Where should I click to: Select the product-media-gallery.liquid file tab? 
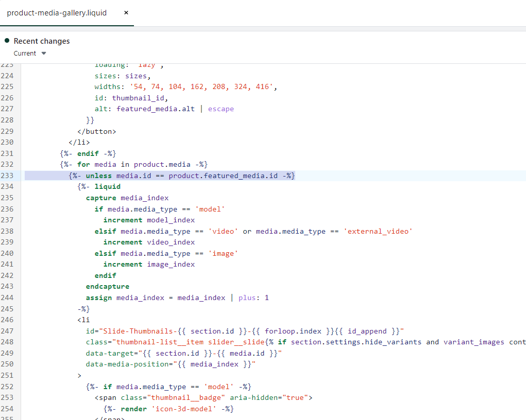tap(57, 13)
